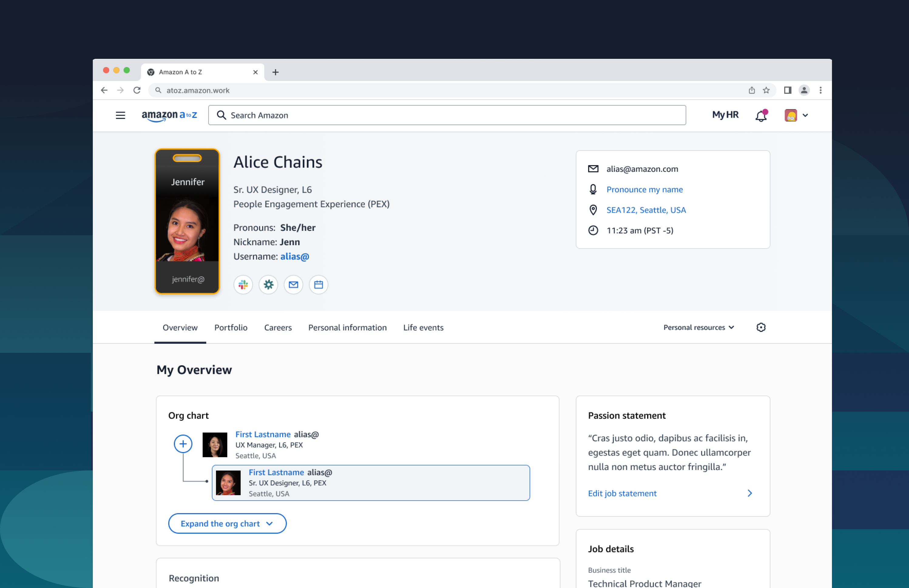The height and width of the screenshot is (588, 909).
Task: Expand manager node with plus circle
Action: [183, 444]
